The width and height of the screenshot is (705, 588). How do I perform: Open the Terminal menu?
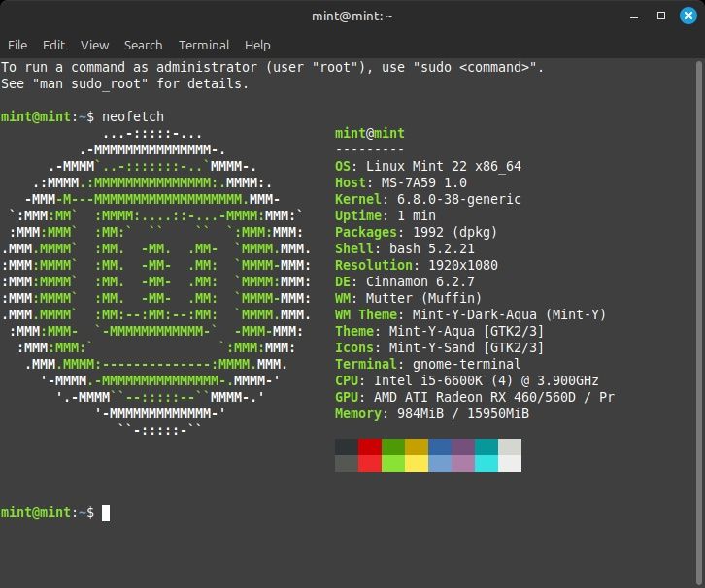204,46
